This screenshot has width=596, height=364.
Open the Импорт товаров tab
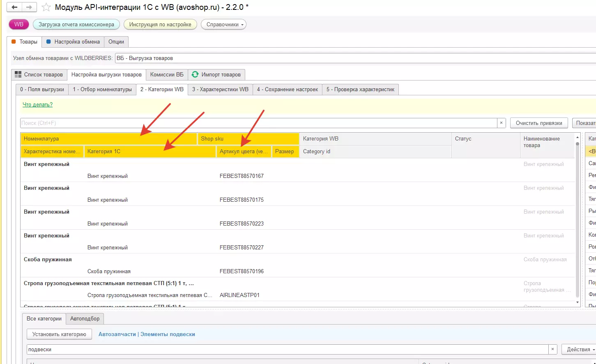[216, 74]
